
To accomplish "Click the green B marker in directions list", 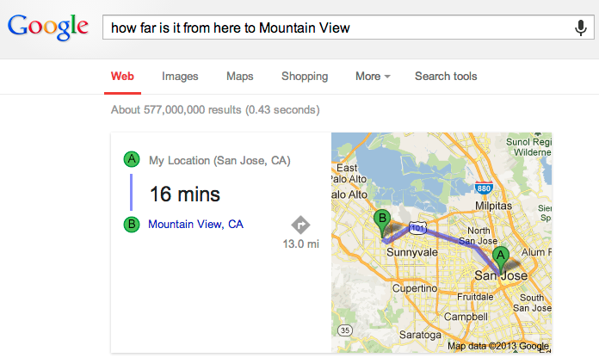I will tap(132, 225).
